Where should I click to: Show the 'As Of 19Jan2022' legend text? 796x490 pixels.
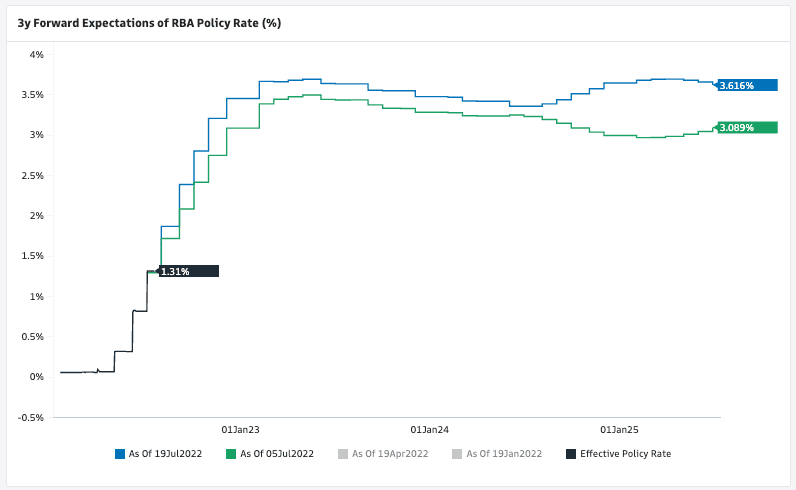504,454
